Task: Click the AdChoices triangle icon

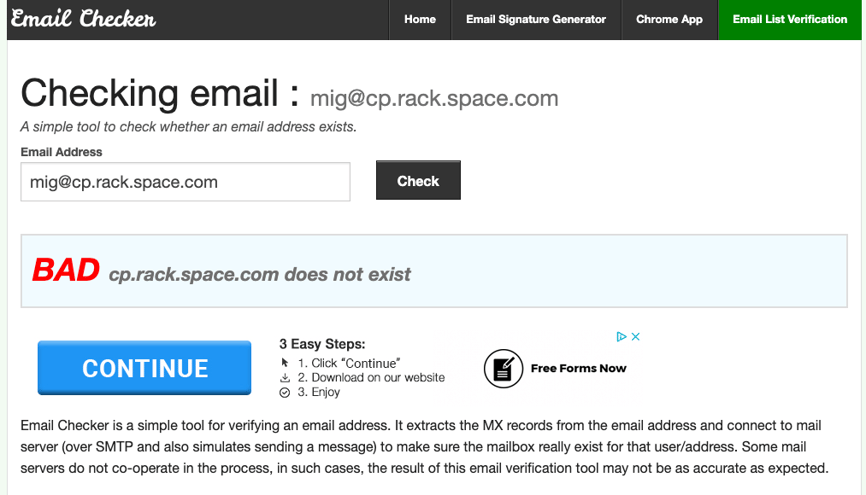Action: pyautogui.click(x=621, y=336)
